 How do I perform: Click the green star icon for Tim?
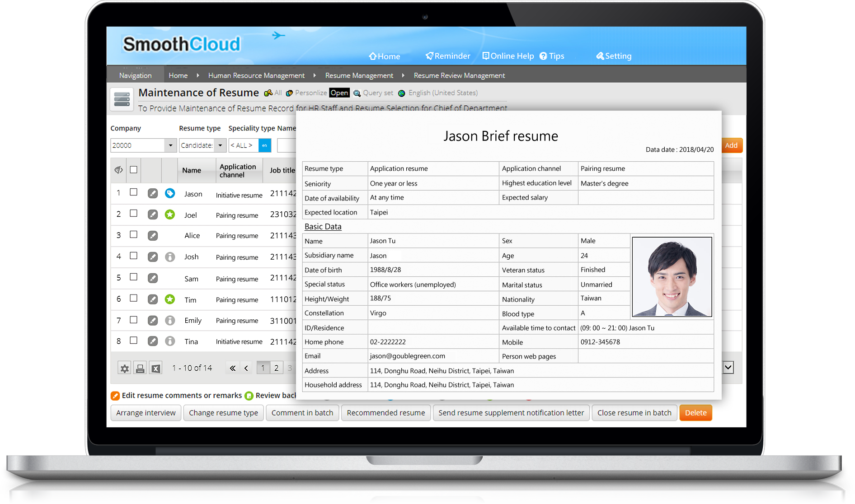click(170, 299)
